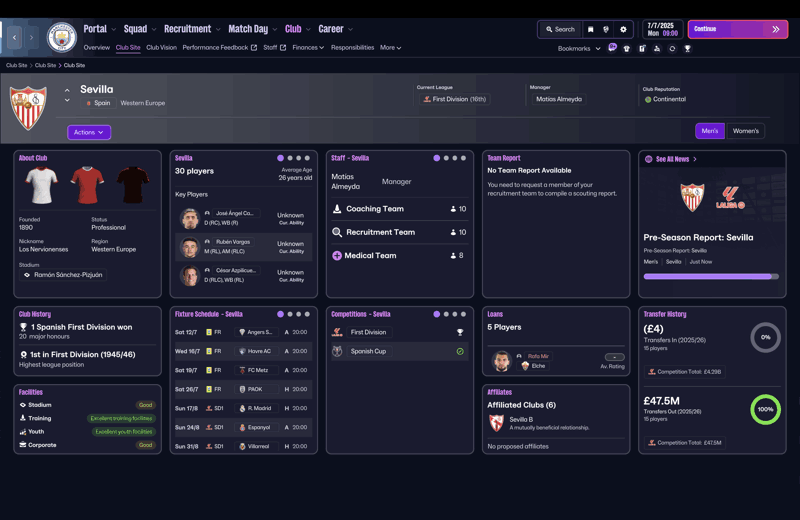Open the trophy bookmark icon

pyautogui.click(x=687, y=48)
